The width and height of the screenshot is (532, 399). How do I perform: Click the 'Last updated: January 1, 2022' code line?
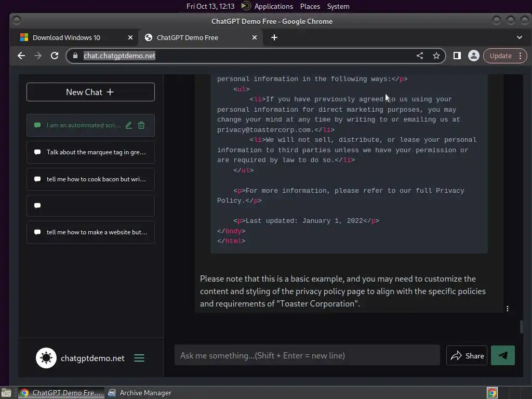pos(306,221)
